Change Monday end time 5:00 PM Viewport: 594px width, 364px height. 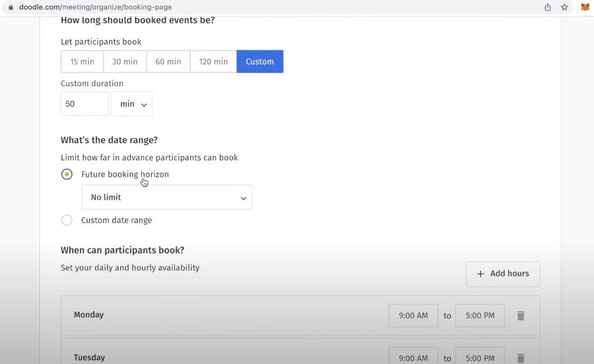click(x=480, y=316)
